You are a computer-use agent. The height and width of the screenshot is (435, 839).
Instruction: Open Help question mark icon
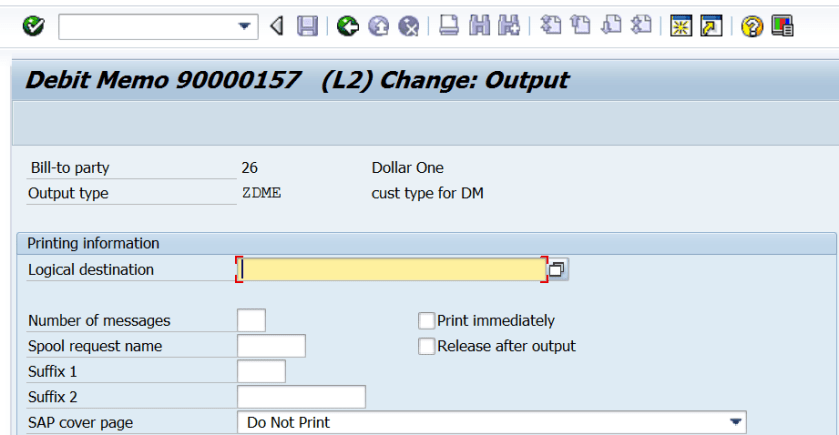752,26
